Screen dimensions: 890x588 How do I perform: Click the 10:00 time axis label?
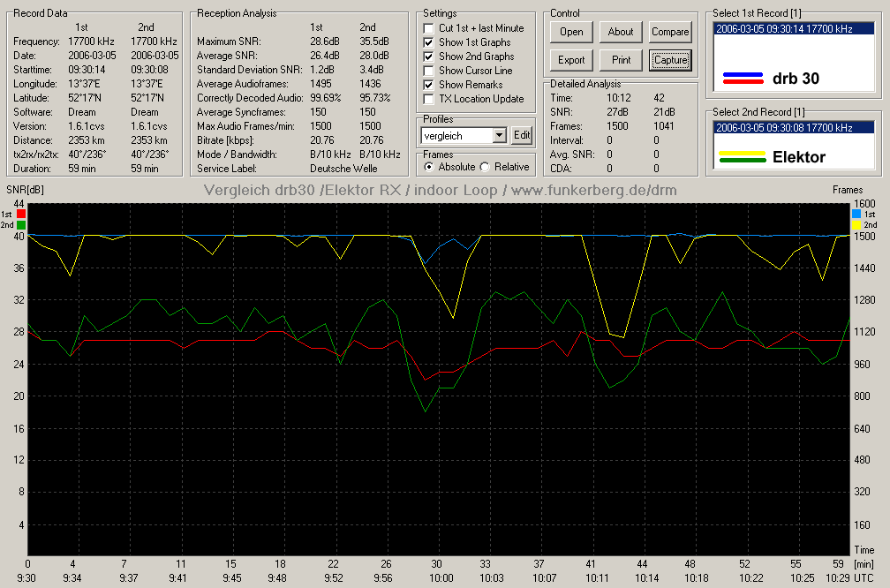coord(441,578)
